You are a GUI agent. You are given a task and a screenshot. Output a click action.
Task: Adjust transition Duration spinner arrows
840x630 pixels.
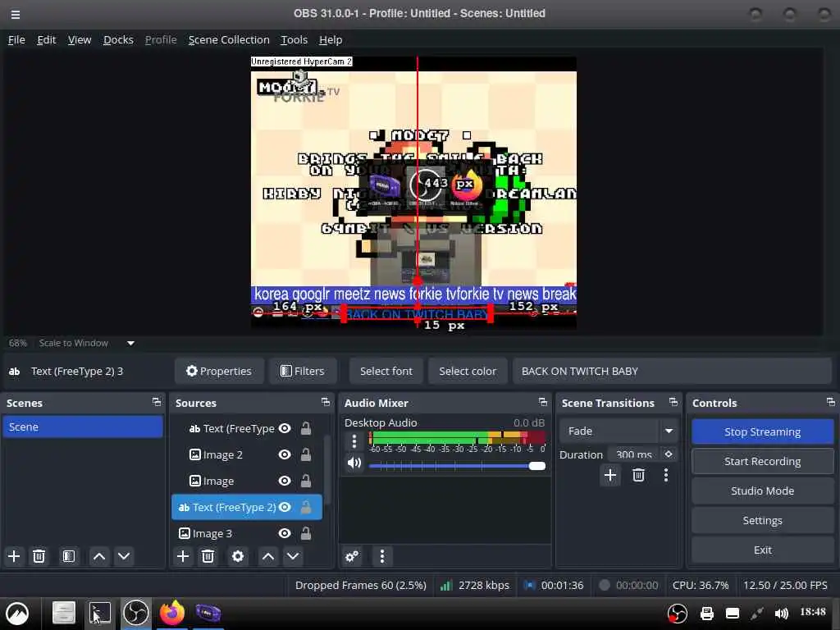pos(669,454)
